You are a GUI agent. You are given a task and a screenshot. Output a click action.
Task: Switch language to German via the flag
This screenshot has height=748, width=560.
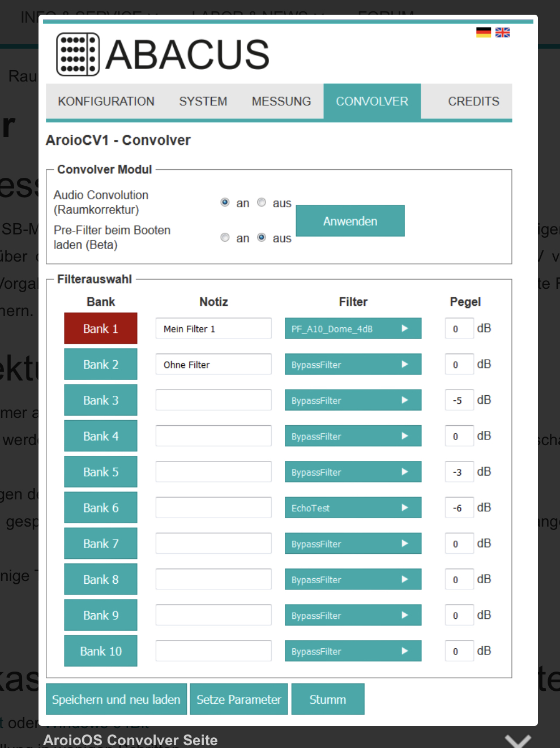(x=484, y=32)
